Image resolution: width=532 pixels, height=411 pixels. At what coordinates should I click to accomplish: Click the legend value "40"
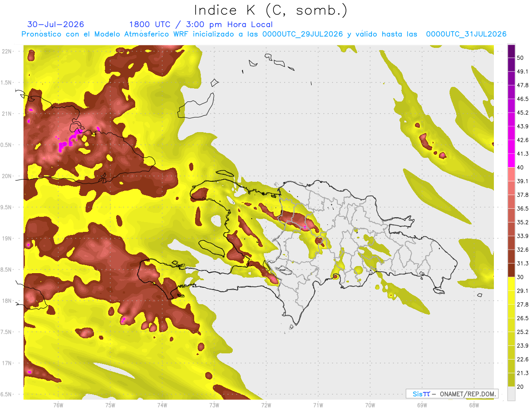[x=521, y=168]
